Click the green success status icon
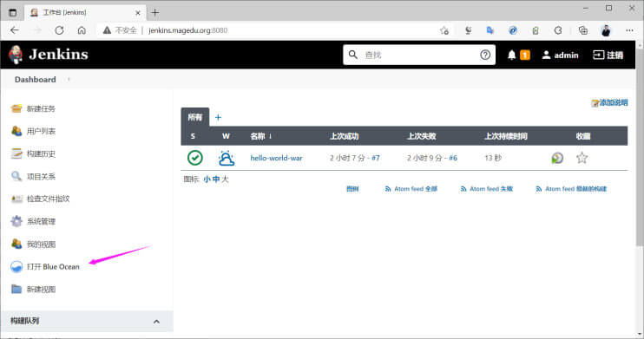Image resolution: width=644 pixels, height=339 pixels. 195,158
